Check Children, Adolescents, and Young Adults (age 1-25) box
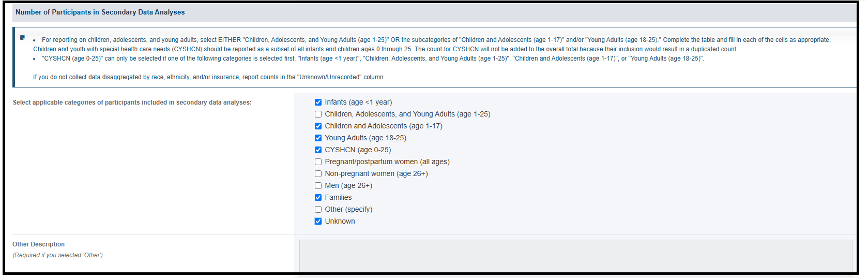The width and height of the screenshot is (868, 278). tap(318, 114)
